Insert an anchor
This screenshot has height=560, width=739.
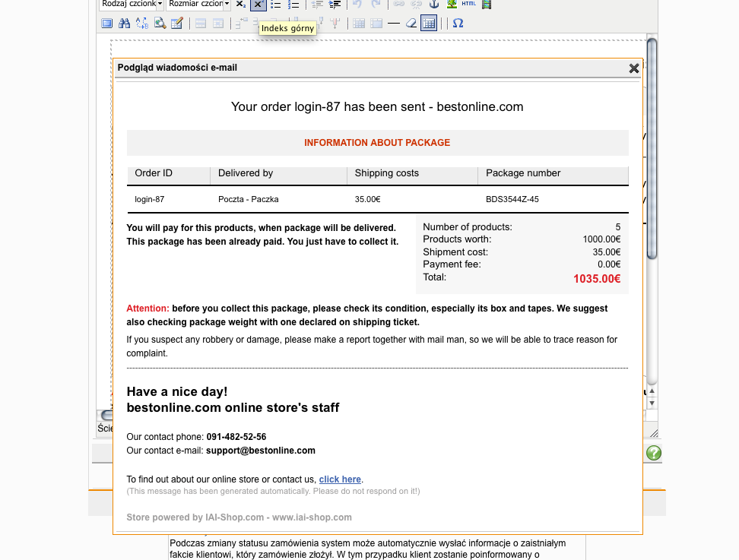point(433,5)
